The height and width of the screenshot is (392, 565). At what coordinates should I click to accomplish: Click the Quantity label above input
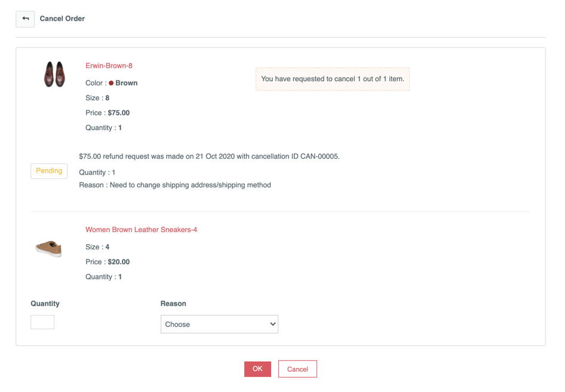click(45, 304)
